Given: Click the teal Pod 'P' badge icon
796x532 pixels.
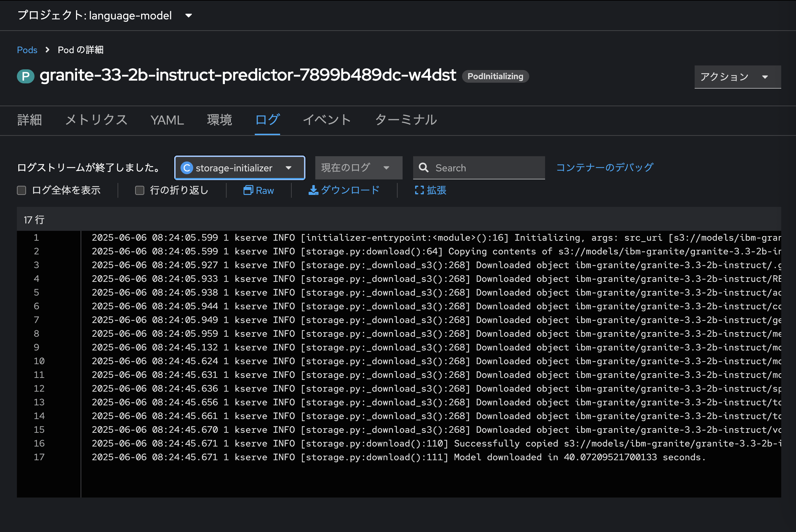Looking at the screenshot, I should (x=26, y=76).
